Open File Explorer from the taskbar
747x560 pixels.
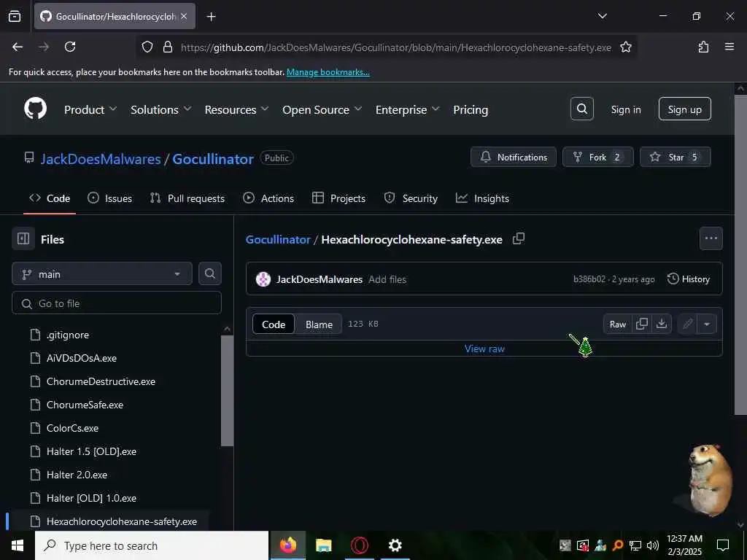click(x=323, y=545)
